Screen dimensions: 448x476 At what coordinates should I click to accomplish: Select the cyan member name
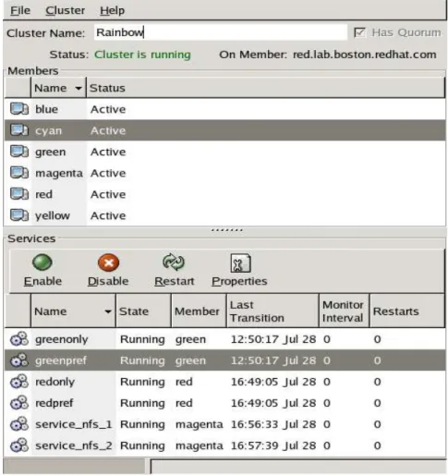click(x=48, y=130)
